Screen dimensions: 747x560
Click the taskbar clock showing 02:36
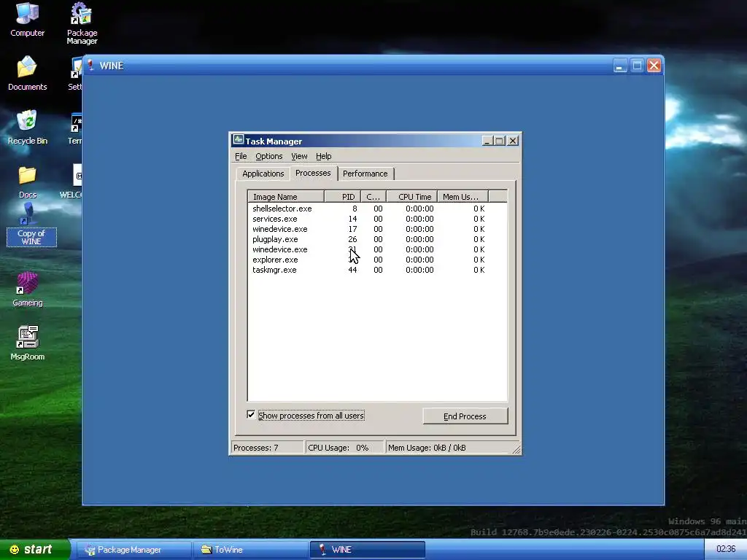pos(726,549)
